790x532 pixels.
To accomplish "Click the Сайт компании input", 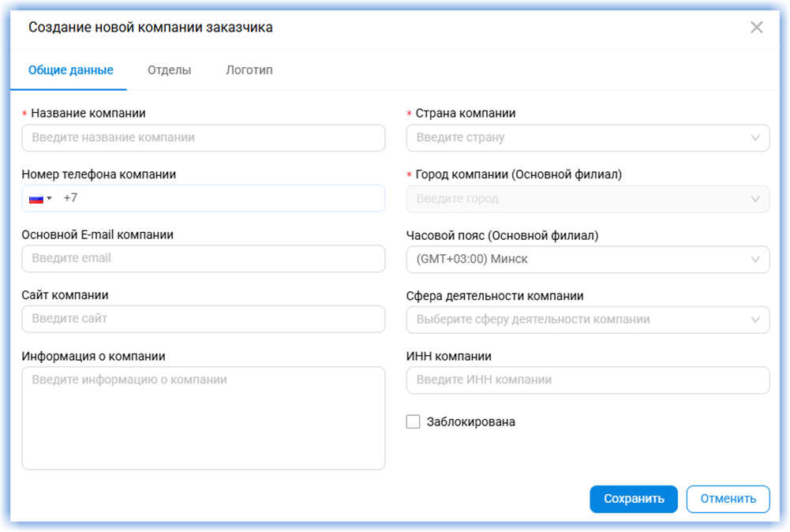I will 203,319.
